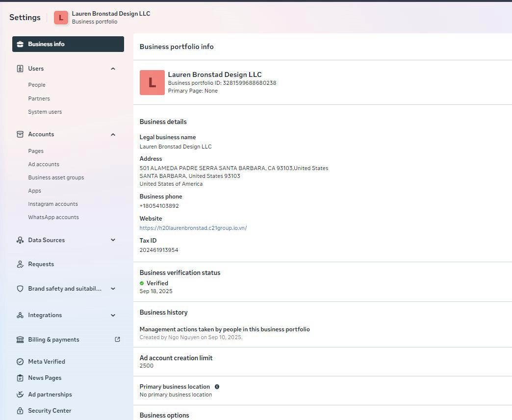Click the Users section icon

coord(20,69)
